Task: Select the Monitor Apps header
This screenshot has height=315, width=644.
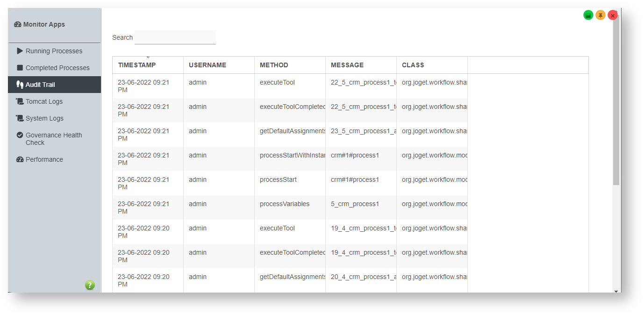Action: click(x=44, y=24)
